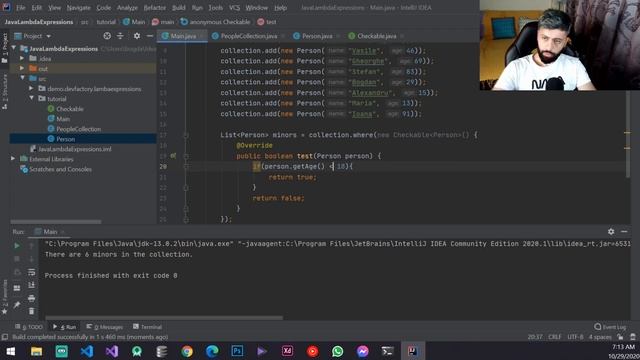
Task: Hide the Run tool window
Action: [x=624, y=231]
